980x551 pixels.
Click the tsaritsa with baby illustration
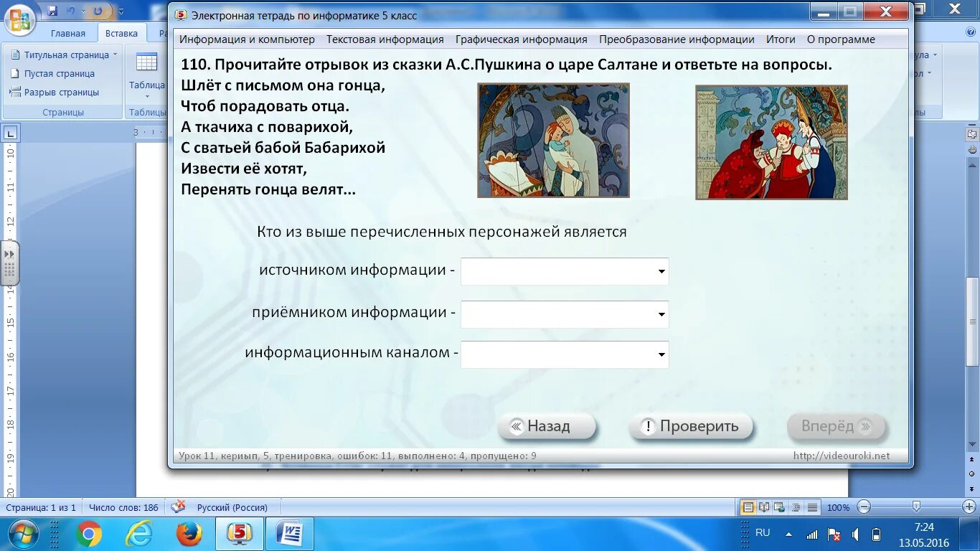click(553, 140)
